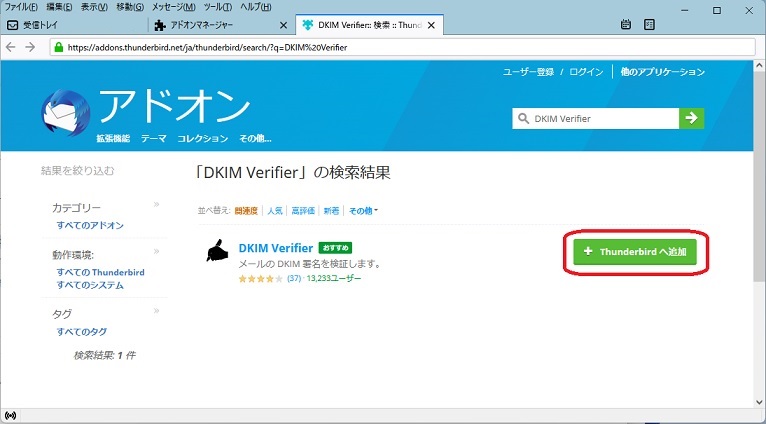The image size is (766, 424).
Task: Click the browser back arrow
Action: [x=11, y=47]
